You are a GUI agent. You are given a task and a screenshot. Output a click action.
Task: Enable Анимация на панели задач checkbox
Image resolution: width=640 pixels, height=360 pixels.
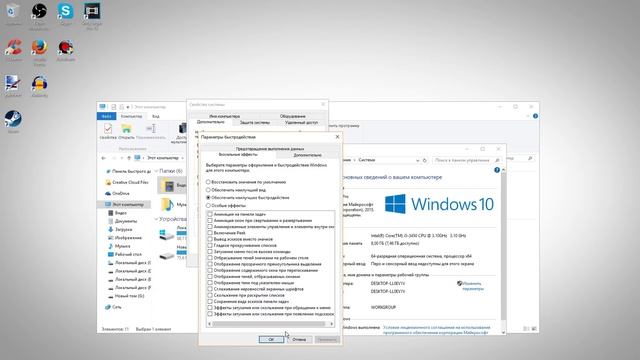(x=210, y=214)
